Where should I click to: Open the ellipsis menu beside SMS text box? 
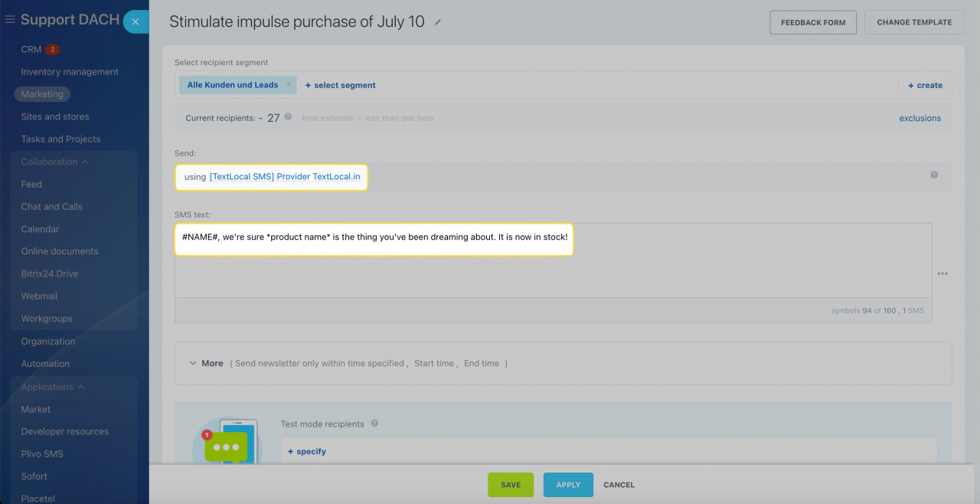point(942,273)
